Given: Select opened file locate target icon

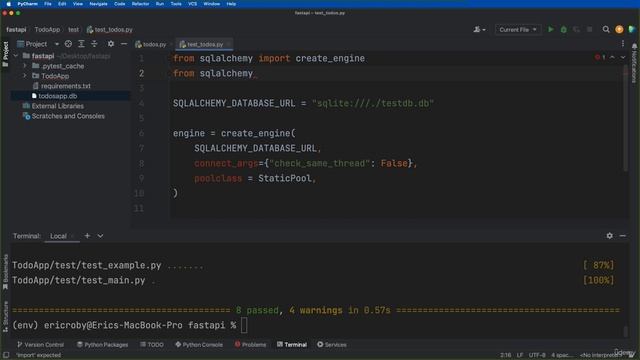Looking at the screenshot, I should click(x=68, y=44).
